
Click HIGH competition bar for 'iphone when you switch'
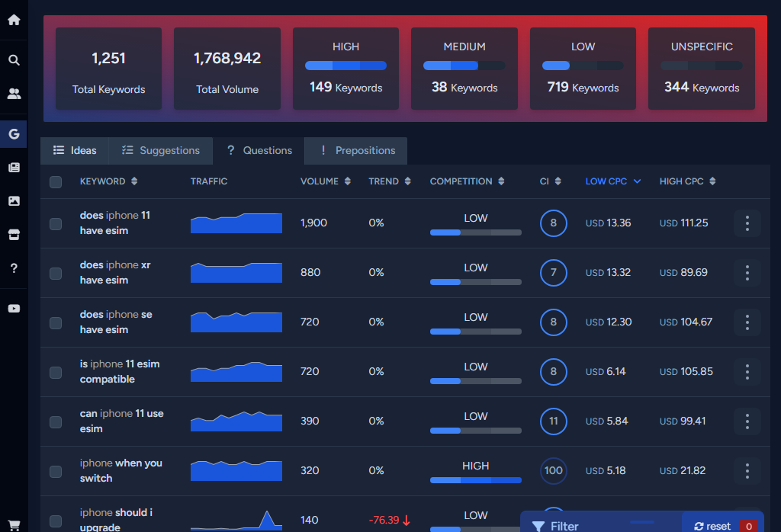click(x=476, y=480)
